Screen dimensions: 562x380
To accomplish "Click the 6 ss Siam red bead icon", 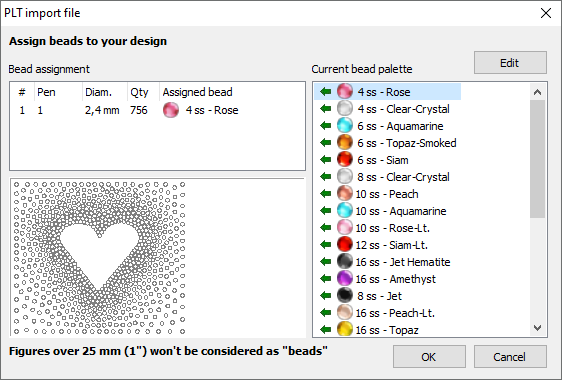I will point(345,160).
